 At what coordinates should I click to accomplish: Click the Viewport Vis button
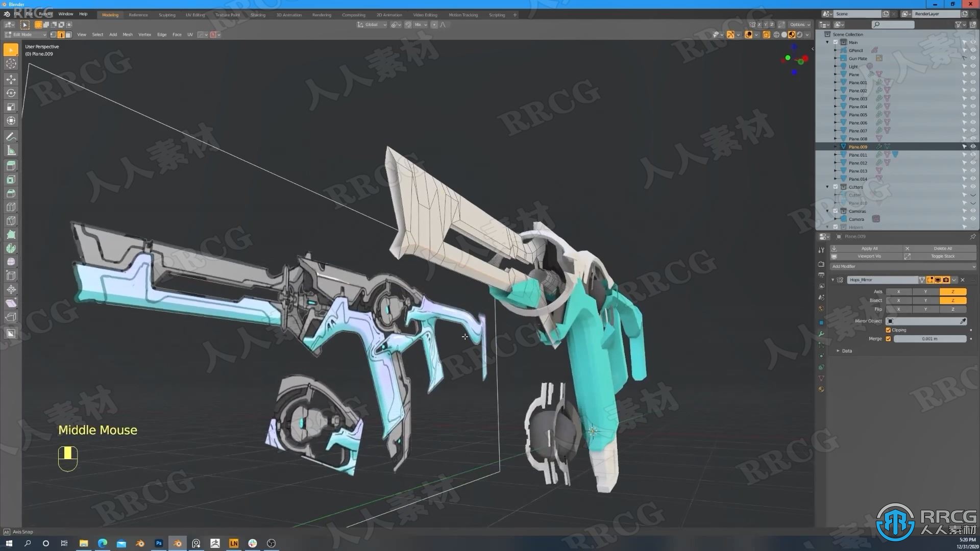869,256
